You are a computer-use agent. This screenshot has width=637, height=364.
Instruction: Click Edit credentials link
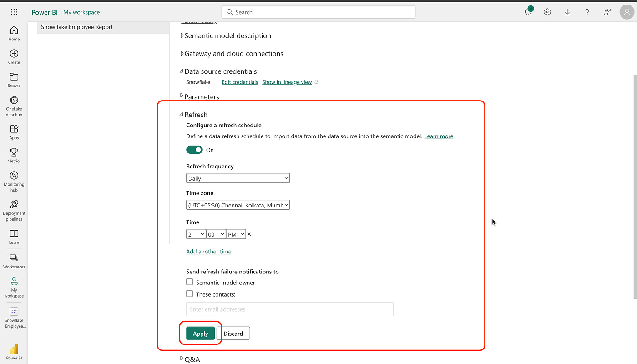pos(240,82)
